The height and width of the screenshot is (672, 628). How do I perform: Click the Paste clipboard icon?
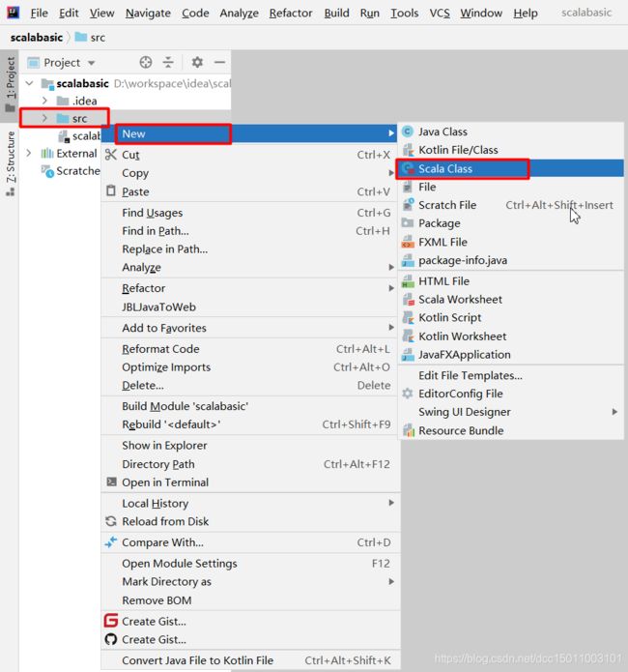(x=111, y=190)
